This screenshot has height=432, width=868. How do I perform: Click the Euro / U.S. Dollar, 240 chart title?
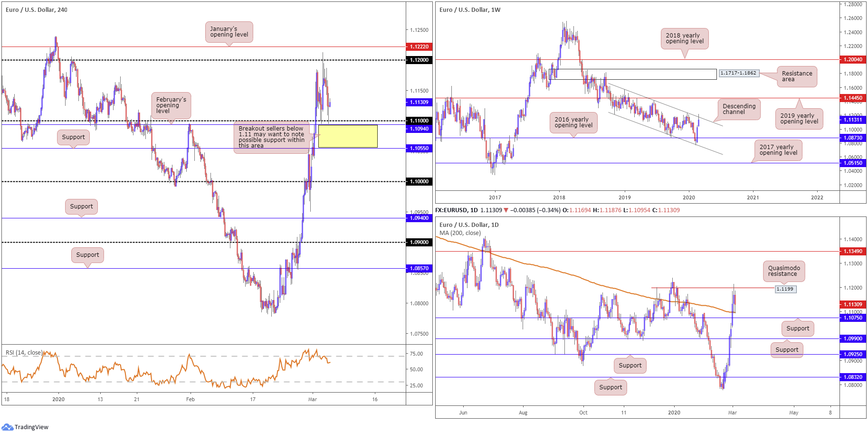pos(37,9)
